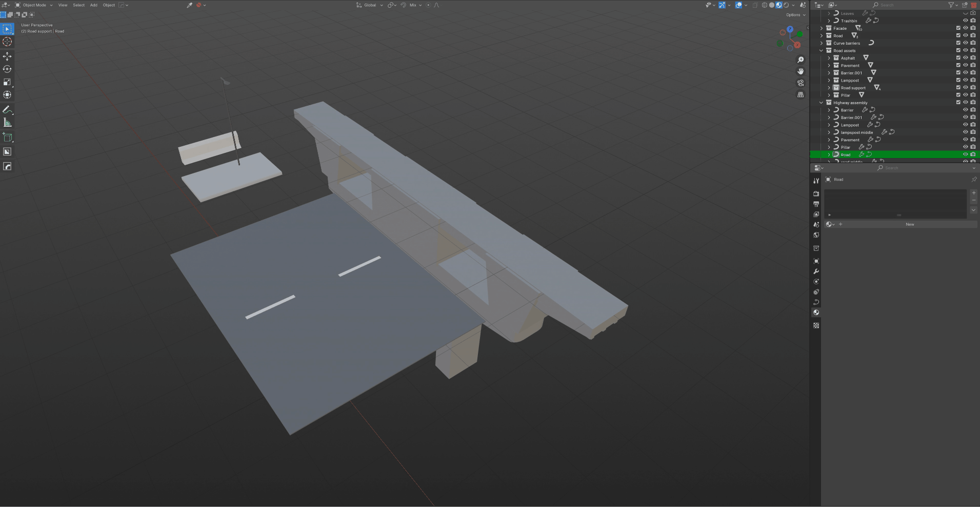Expand the lampspost middle object
This screenshot has width=980, height=507.
coord(829,132)
